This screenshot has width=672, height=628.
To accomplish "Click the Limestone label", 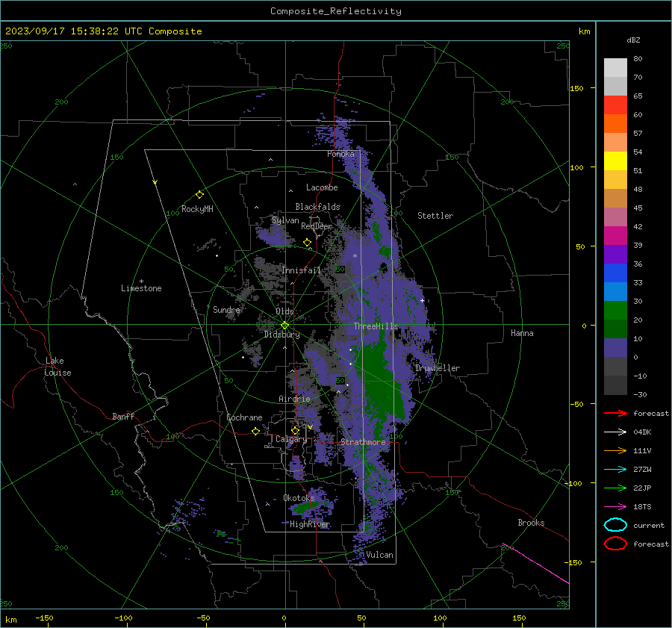I will click(141, 288).
